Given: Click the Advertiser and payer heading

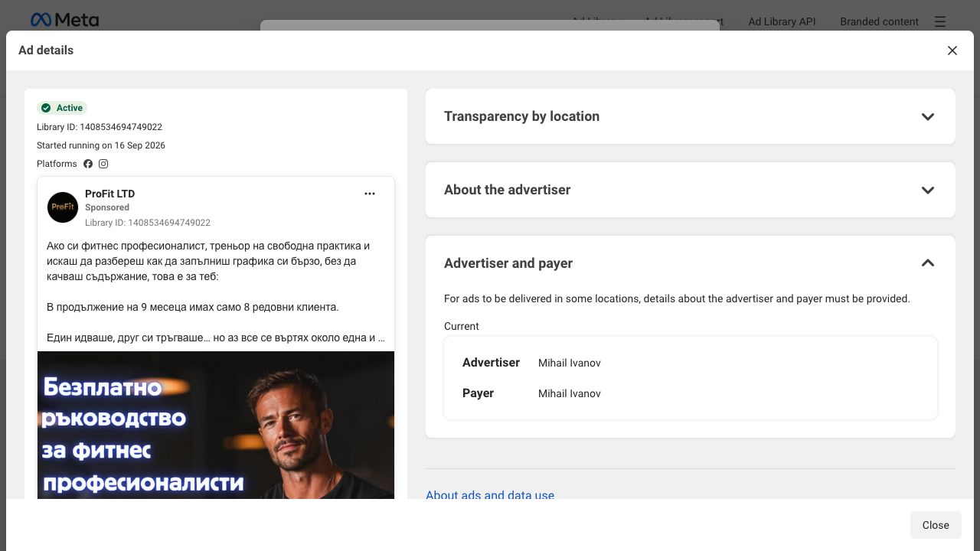Looking at the screenshot, I should click(508, 263).
